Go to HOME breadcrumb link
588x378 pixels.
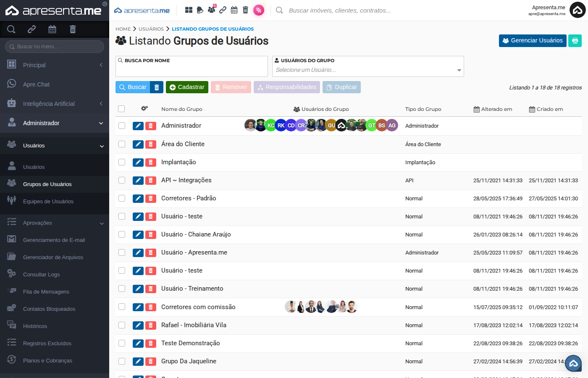tap(123, 29)
